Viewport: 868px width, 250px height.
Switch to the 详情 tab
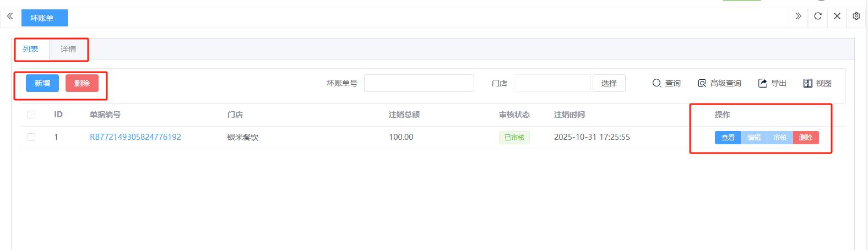pos(68,49)
